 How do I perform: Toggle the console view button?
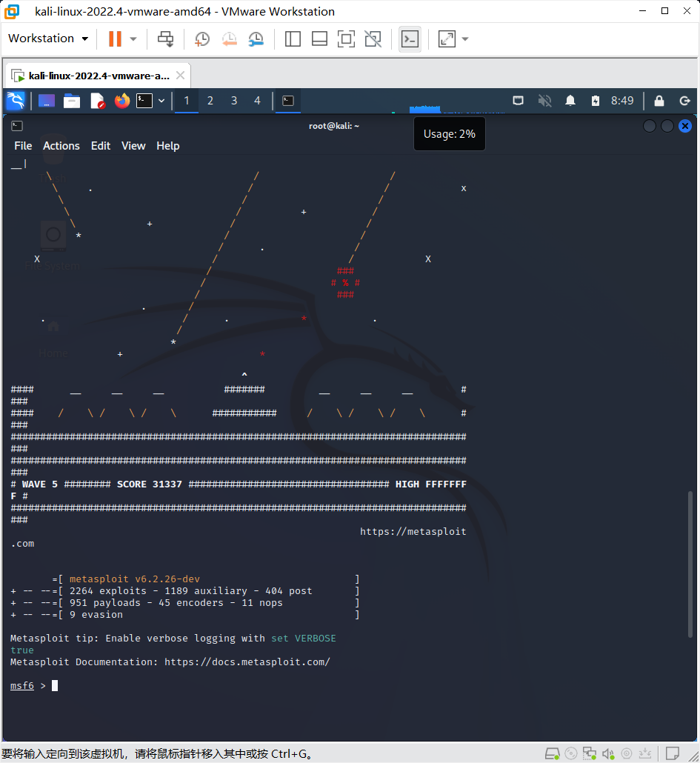coord(410,39)
